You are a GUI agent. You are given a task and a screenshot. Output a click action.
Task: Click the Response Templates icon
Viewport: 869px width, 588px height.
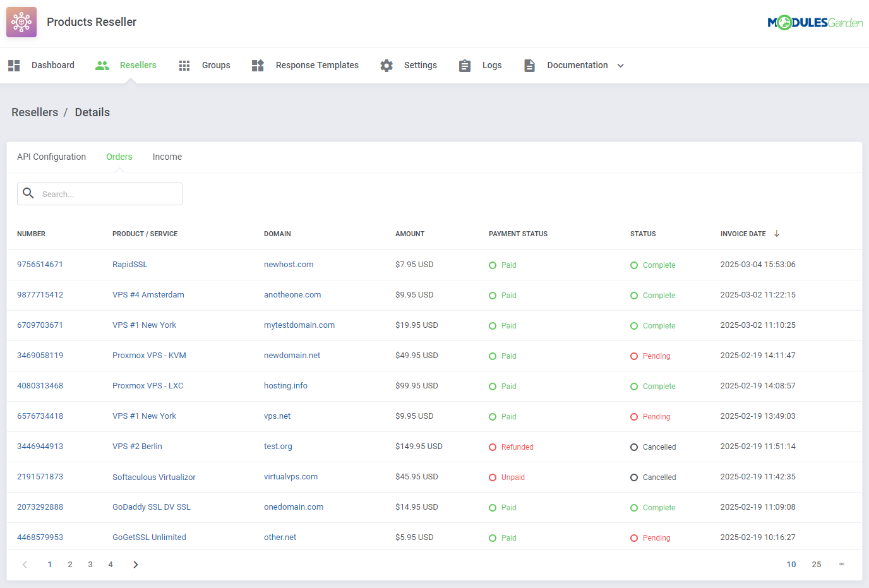[x=258, y=66]
